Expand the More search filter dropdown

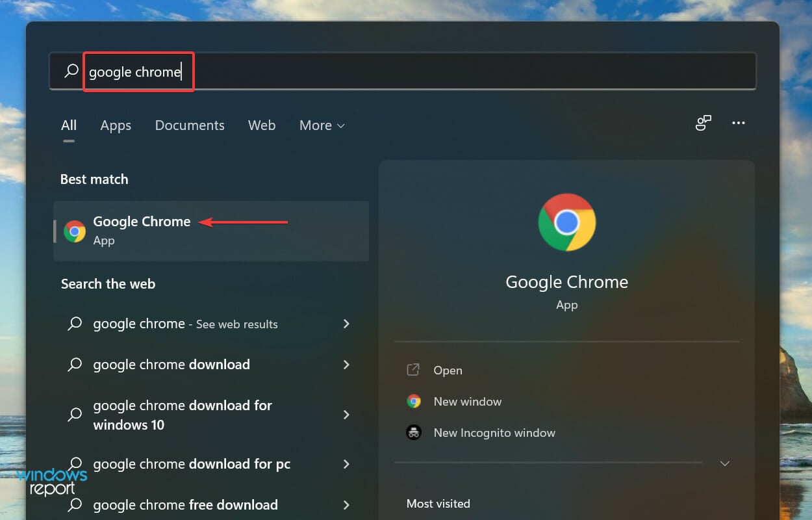pyautogui.click(x=322, y=125)
